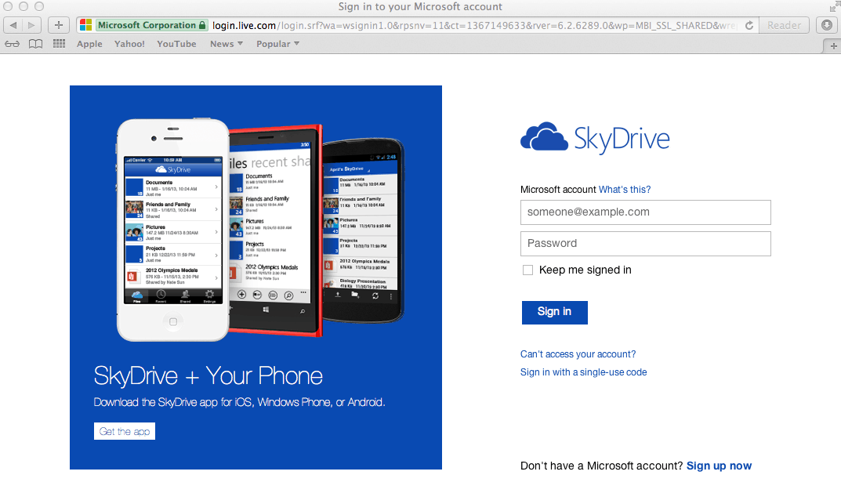Check the Keep me signed in checkbox

point(527,270)
